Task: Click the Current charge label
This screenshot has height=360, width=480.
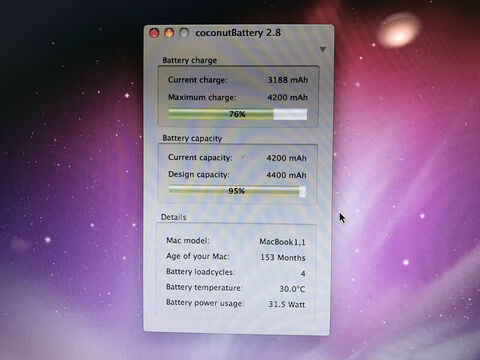Action: [198, 80]
